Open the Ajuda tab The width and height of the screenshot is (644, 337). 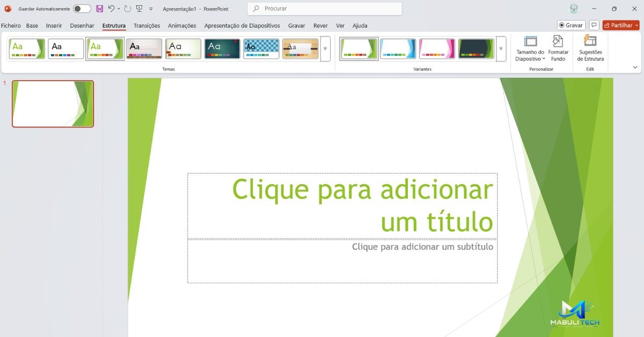coord(360,26)
